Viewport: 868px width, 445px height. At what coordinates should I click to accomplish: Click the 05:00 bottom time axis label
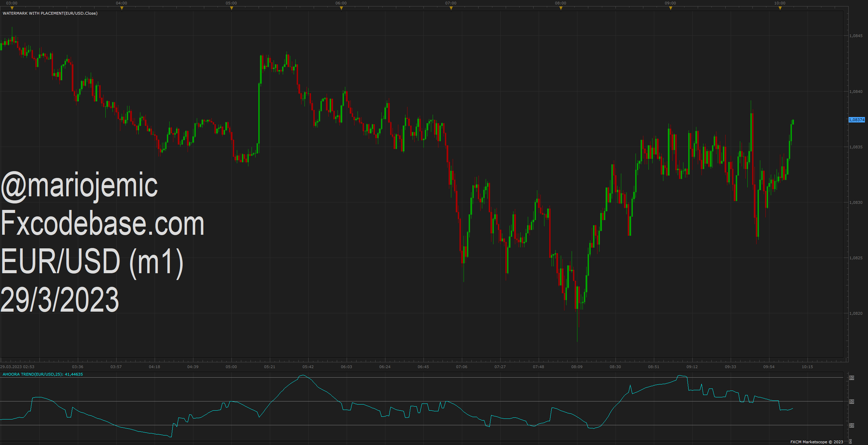(x=231, y=367)
